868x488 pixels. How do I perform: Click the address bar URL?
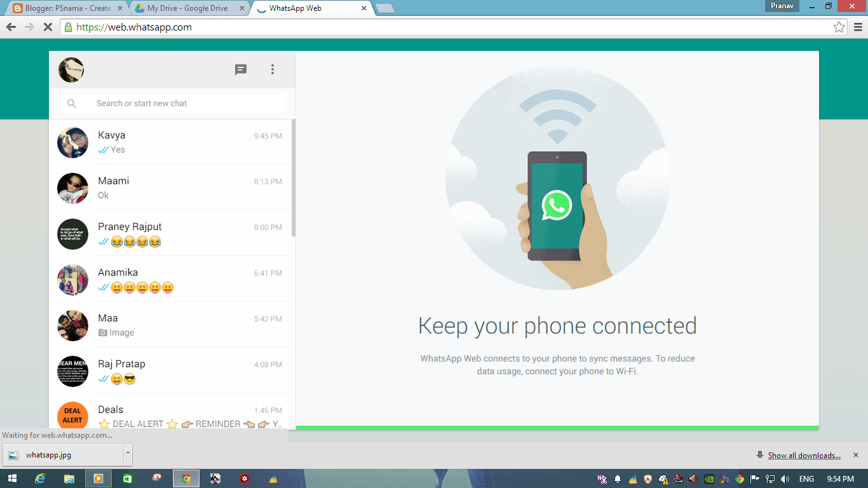pos(134,27)
